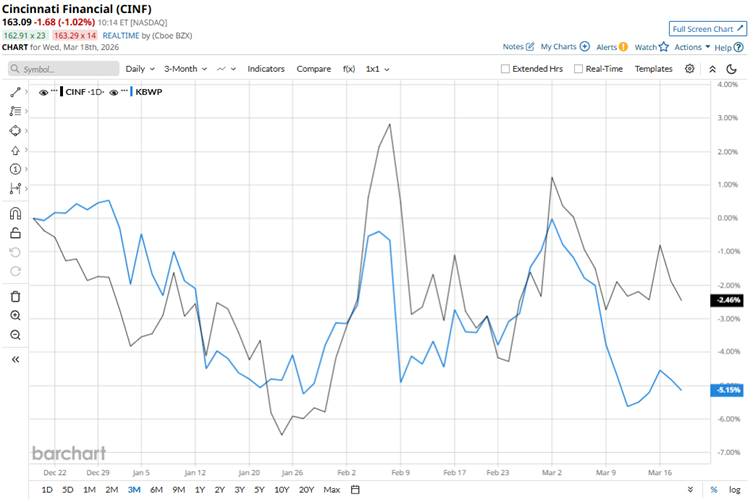The width and height of the screenshot is (753, 502).
Task: Open the CINF series options dots
Action: click(x=54, y=90)
